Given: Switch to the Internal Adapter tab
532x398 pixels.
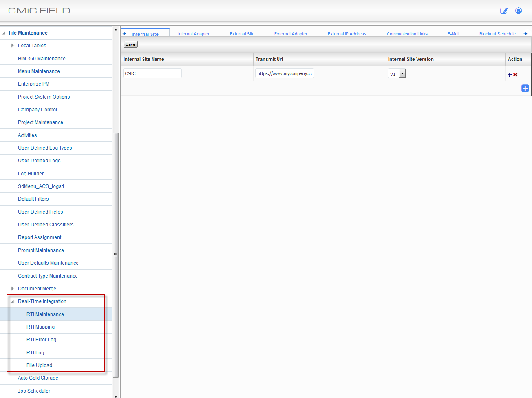Looking at the screenshot, I should tap(194, 34).
